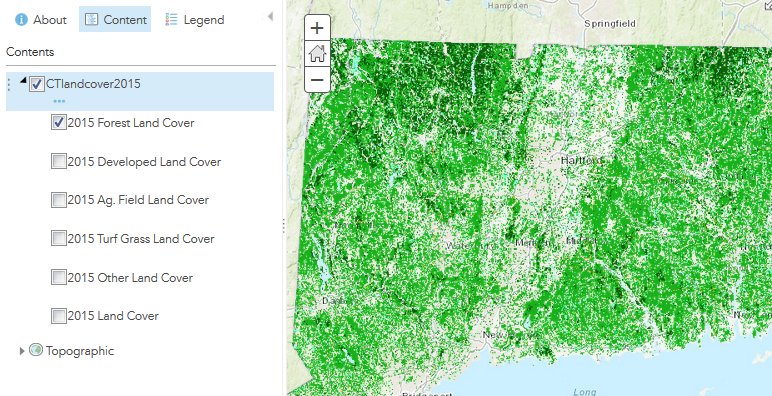Enable the 2015 Land Cover checkbox
Image resolution: width=772 pixels, height=396 pixels.
point(59,315)
